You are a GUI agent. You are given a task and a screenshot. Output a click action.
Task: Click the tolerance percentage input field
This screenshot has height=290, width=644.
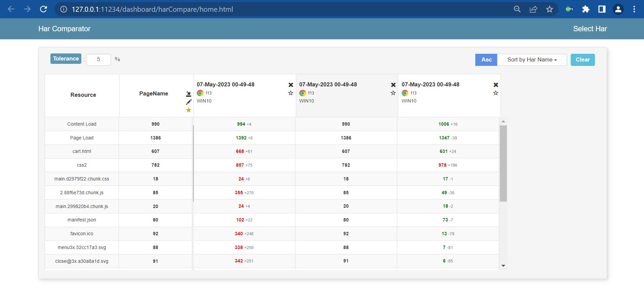pos(98,59)
